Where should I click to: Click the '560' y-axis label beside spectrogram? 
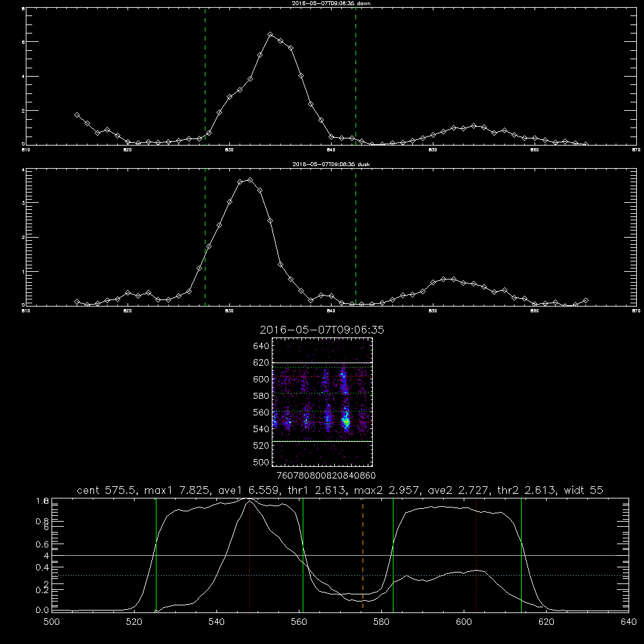click(261, 412)
